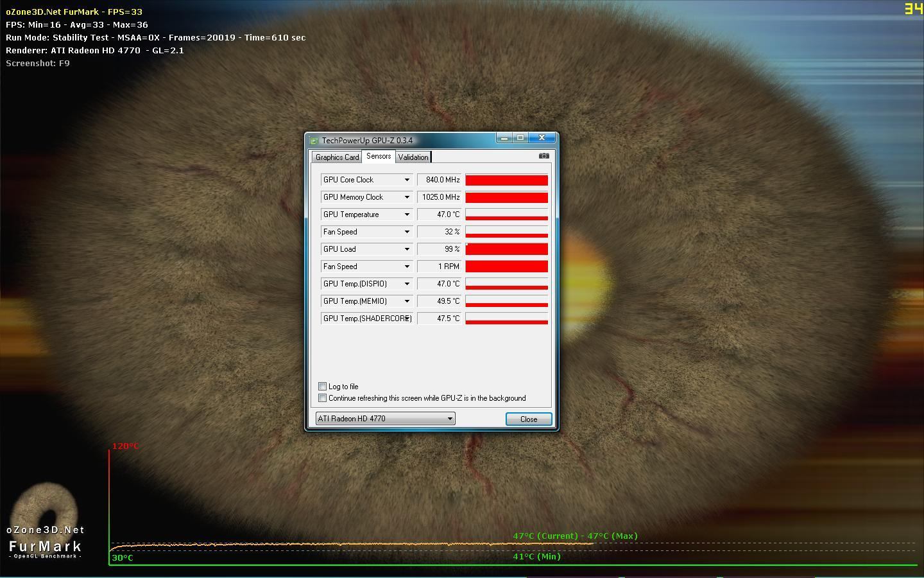Click the GPU-Z screenshot camera icon
The image size is (924, 578).
[543, 156]
